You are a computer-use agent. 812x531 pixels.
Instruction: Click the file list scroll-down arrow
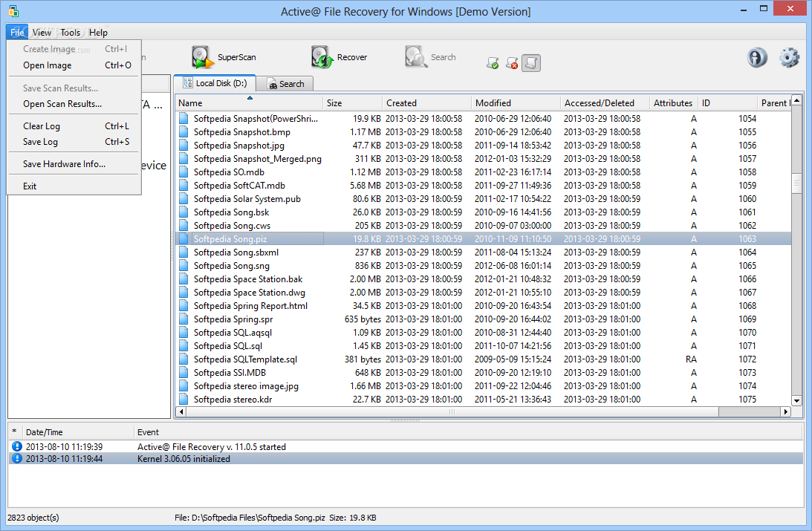[x=796, y=400]
